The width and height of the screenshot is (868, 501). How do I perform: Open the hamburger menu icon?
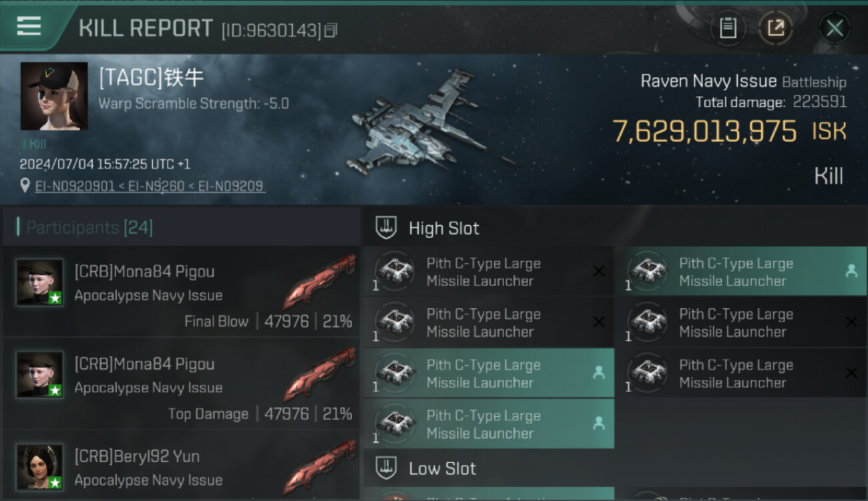click(29, 27)
